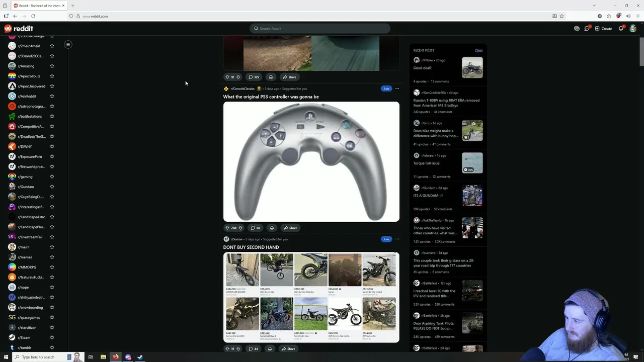Open the user avatar menu

pyautogui.click(x=633, y=29)
